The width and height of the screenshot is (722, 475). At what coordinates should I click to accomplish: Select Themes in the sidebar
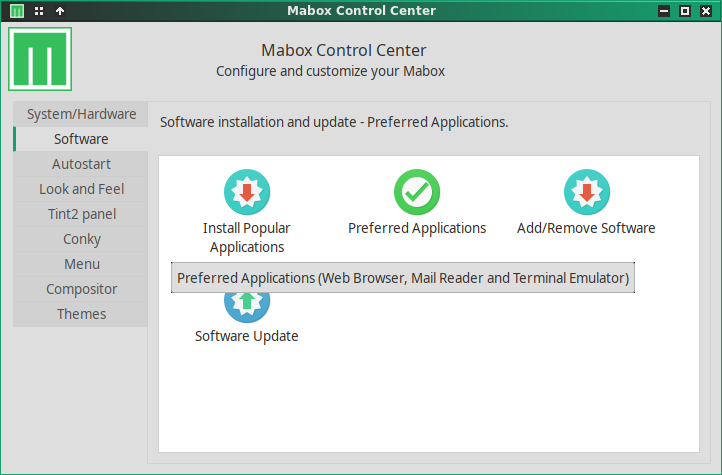pyautogui.click(x=81, y=314)
